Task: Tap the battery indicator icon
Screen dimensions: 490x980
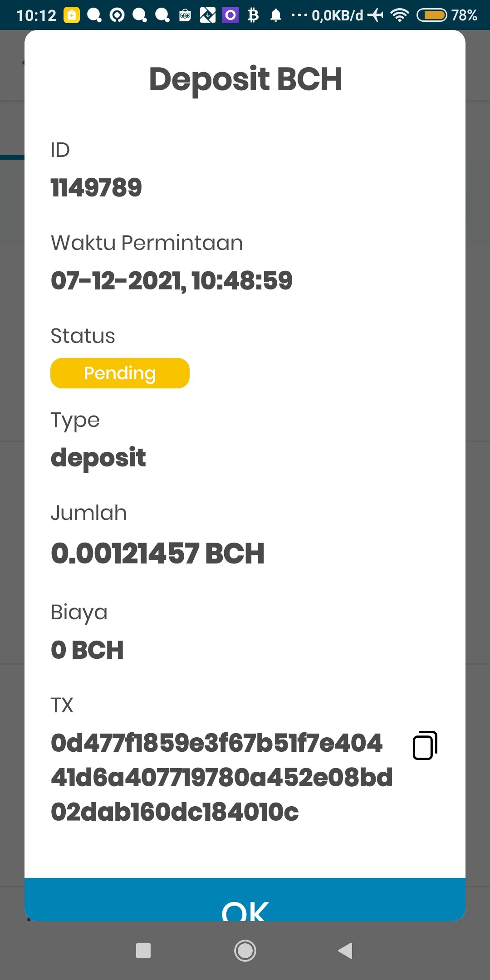Action: [432, 15]
